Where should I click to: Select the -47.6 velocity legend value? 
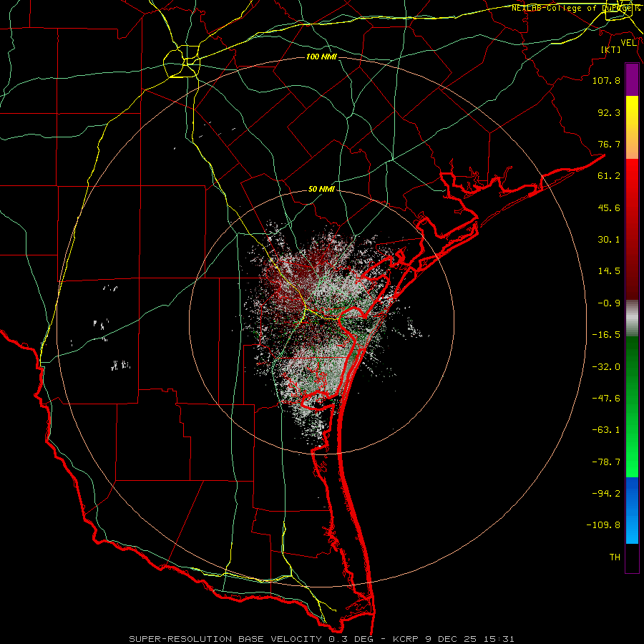point(606,399)
